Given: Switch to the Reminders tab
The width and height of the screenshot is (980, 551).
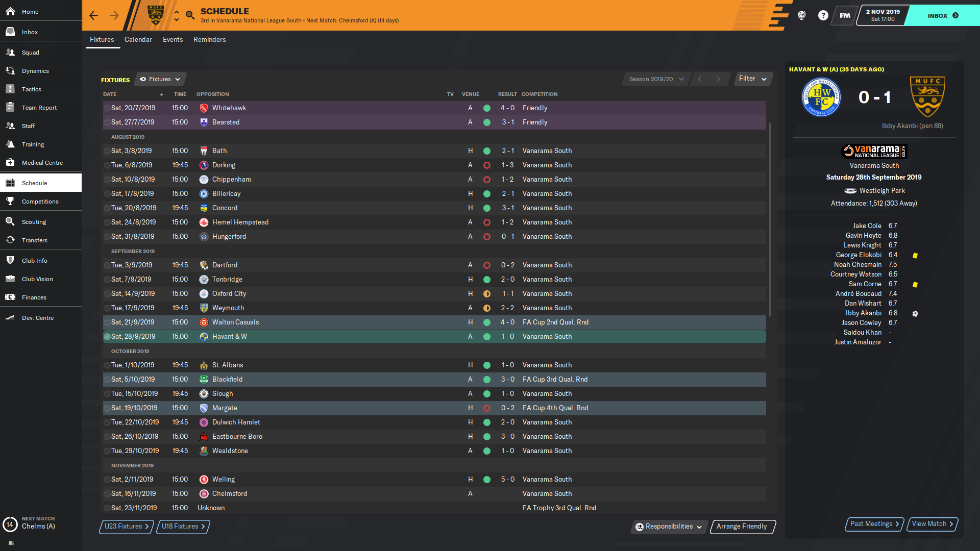Looking at the screenshot, I should [x=209, y=39].
